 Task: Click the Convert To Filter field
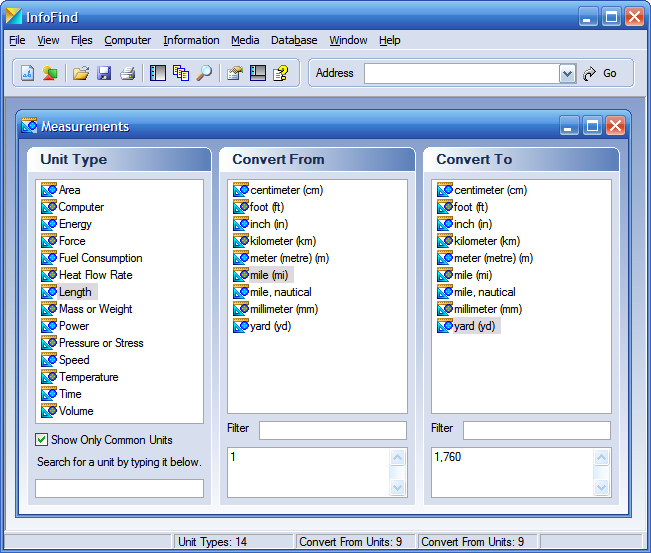coord(536,430)
